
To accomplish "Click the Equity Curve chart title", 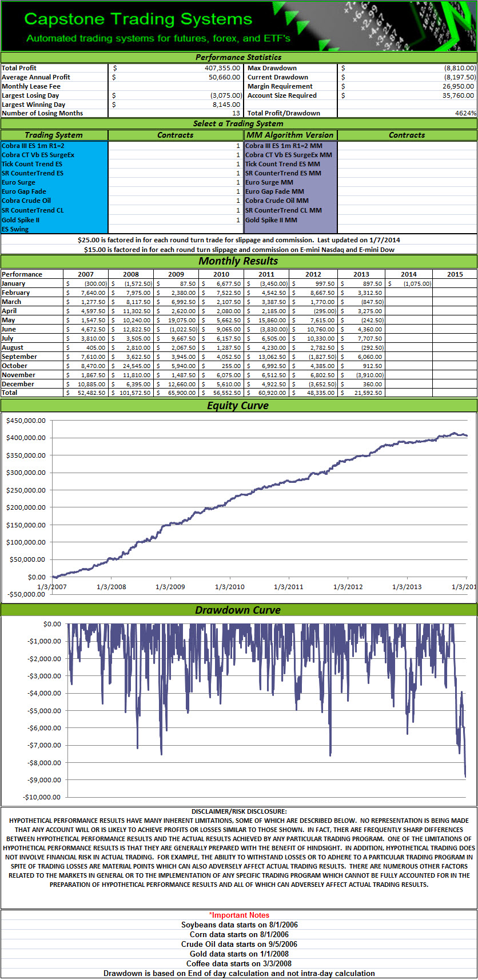I will pos(238,406).
